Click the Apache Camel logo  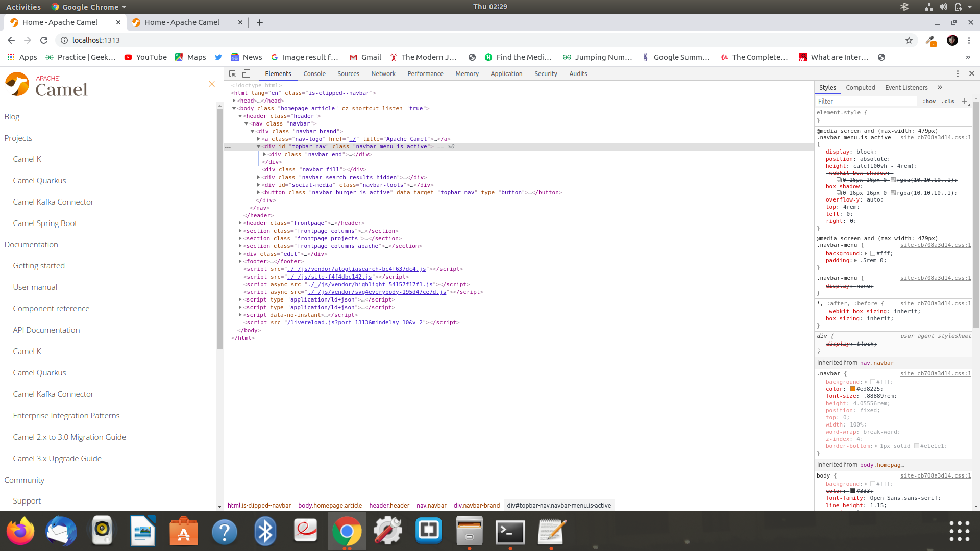[x=46, y=84]
